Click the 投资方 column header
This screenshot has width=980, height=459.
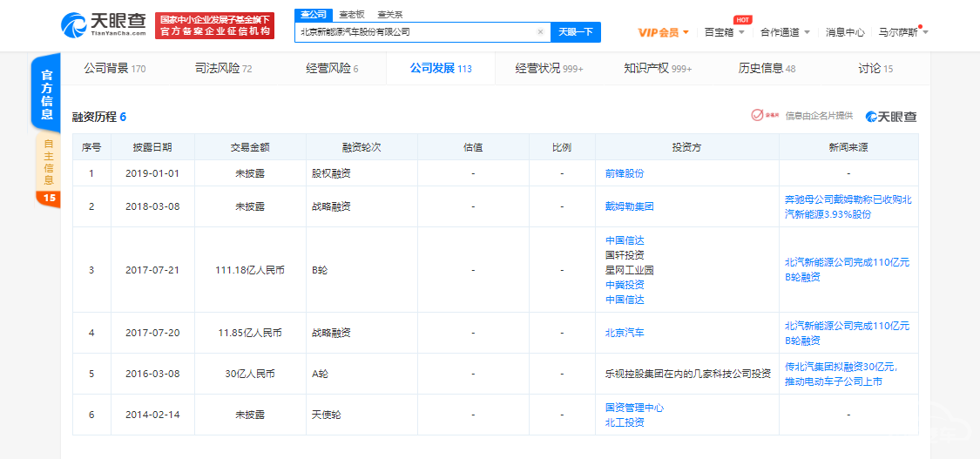[x=686, y=147]
